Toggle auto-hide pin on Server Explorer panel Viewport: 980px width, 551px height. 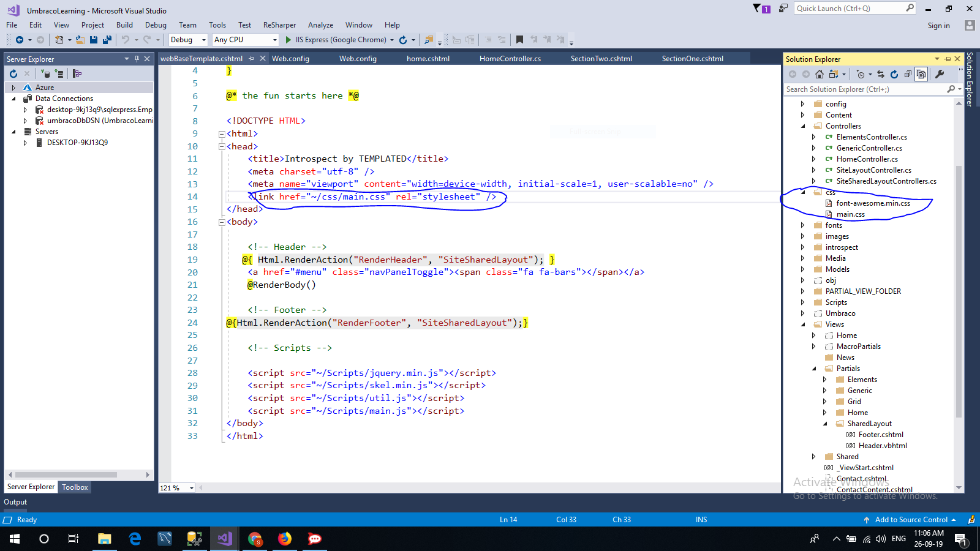[137, 59]
